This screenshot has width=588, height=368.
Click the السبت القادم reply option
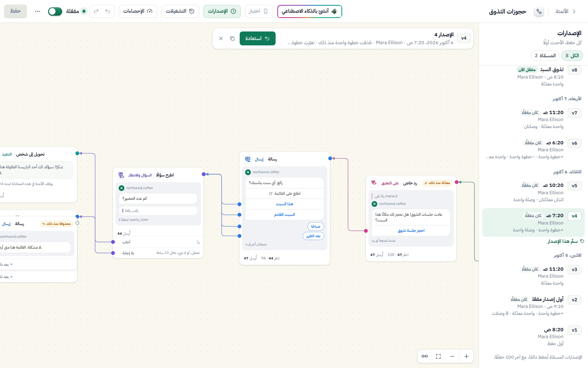click(285, 214)
